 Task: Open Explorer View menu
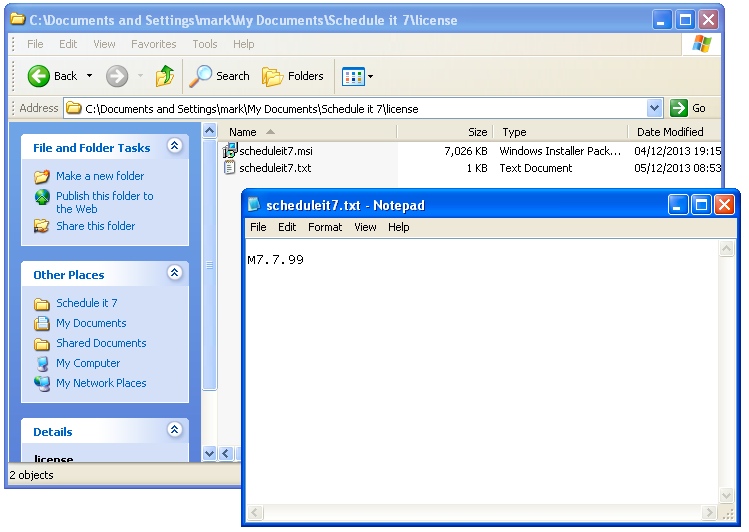[x=104, y=44]
